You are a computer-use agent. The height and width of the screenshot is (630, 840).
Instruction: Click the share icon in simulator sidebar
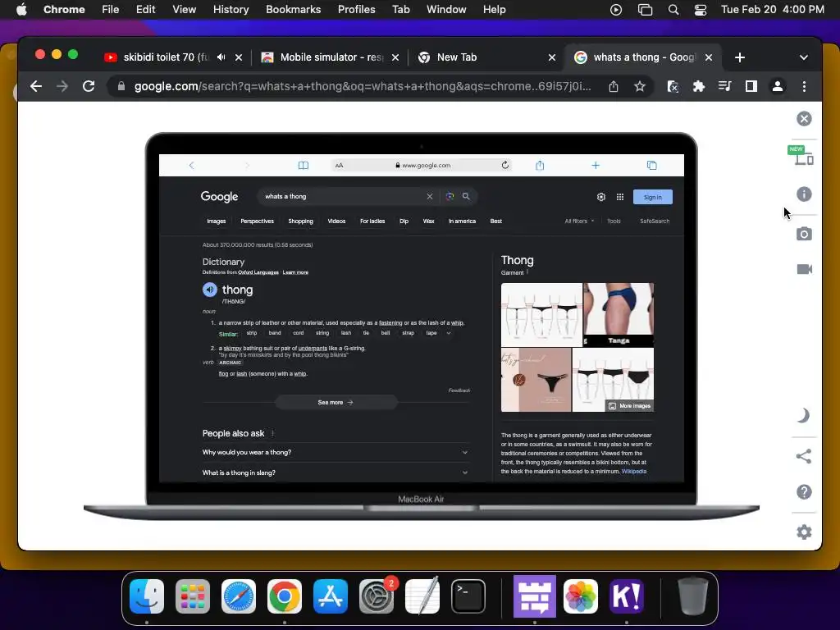[803, 456]
